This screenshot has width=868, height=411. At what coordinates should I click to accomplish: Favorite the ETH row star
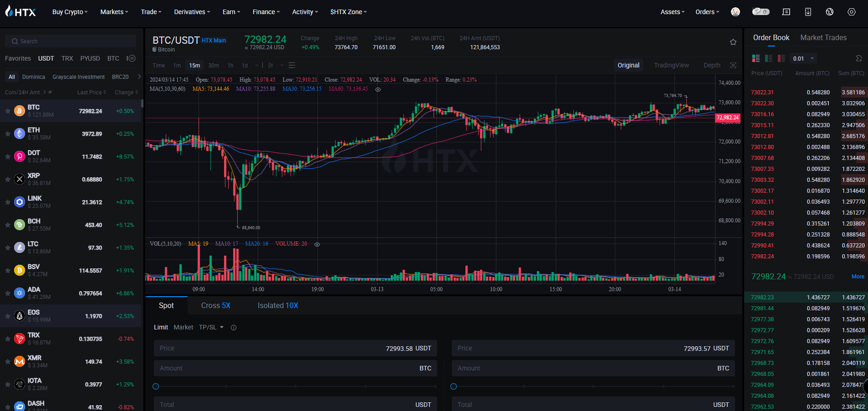point(8,134)
